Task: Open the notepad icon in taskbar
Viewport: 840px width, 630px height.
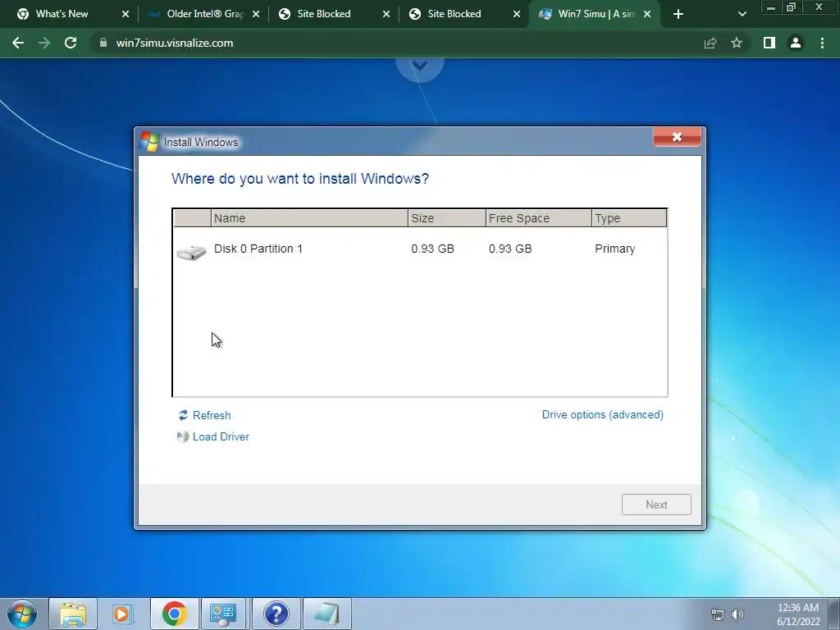Action: [326, 614]
